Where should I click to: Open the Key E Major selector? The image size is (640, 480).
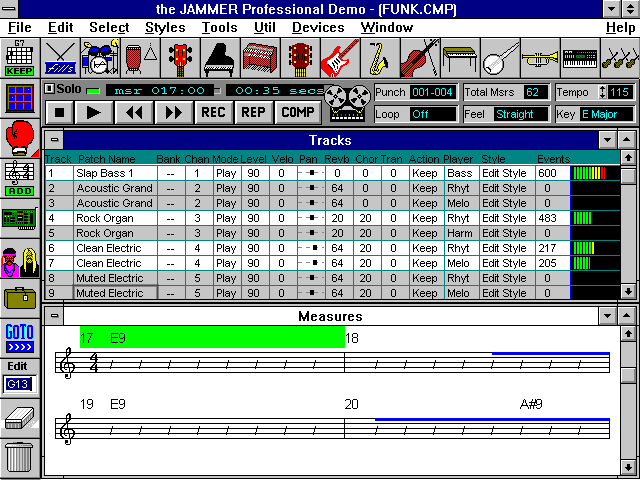coord(605,114)
